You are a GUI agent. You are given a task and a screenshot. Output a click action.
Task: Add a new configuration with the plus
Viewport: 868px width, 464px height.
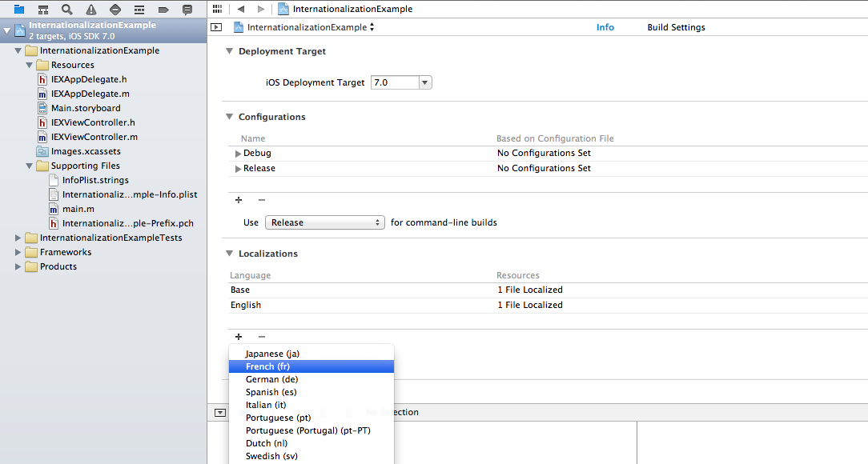[239, 200]
